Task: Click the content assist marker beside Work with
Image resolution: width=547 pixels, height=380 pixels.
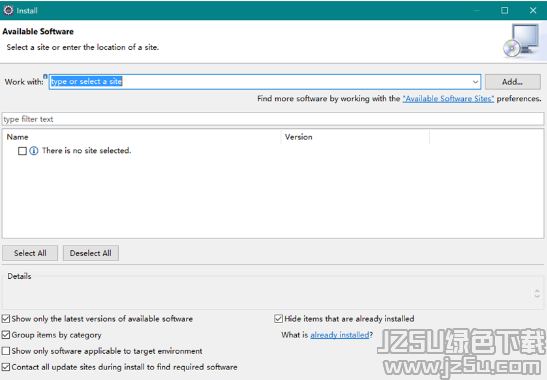Action: pyautogui.click(x=45, y=76)
